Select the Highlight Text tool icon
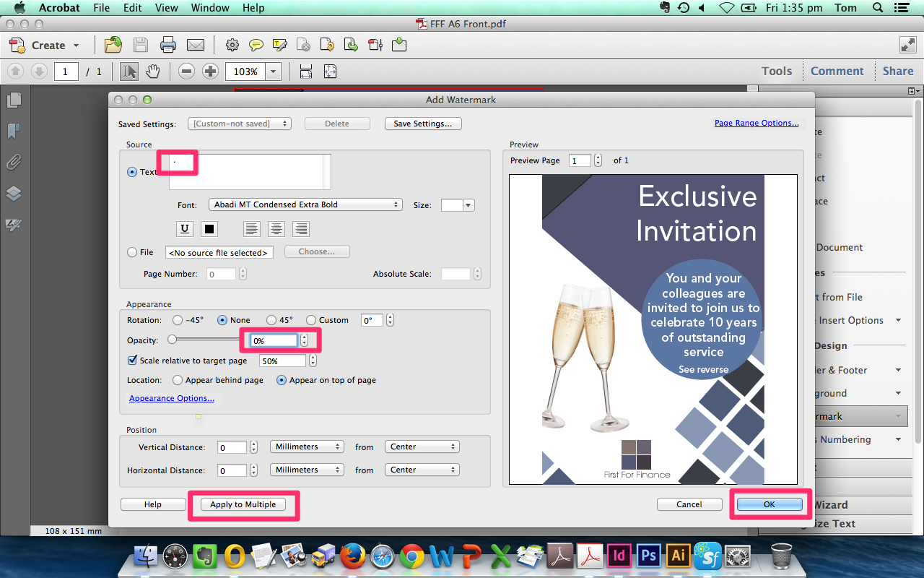 tap(279, 45)
